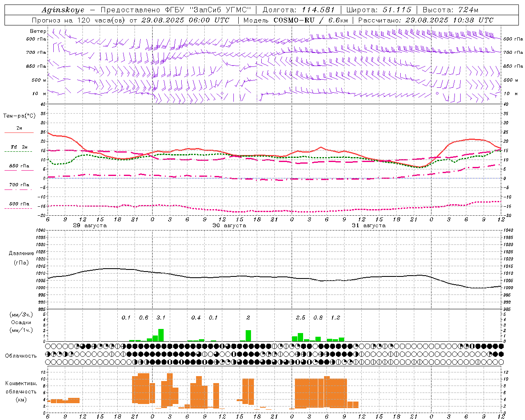The image size is (525, 420).
Task: Click the date label 29 августа
Action: pyautogui.click(x=90, y=226)
